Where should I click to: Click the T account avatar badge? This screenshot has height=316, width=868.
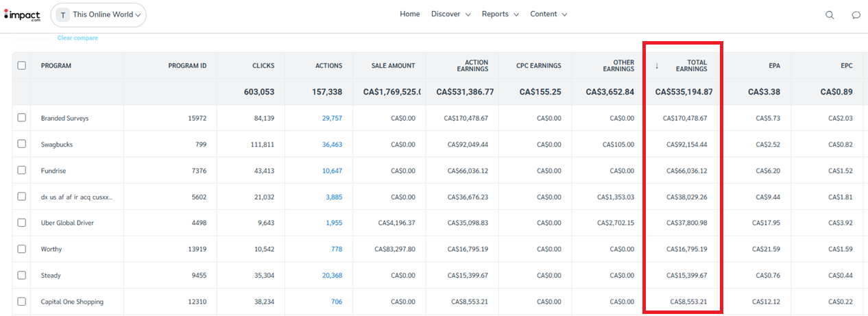point(63,14)
